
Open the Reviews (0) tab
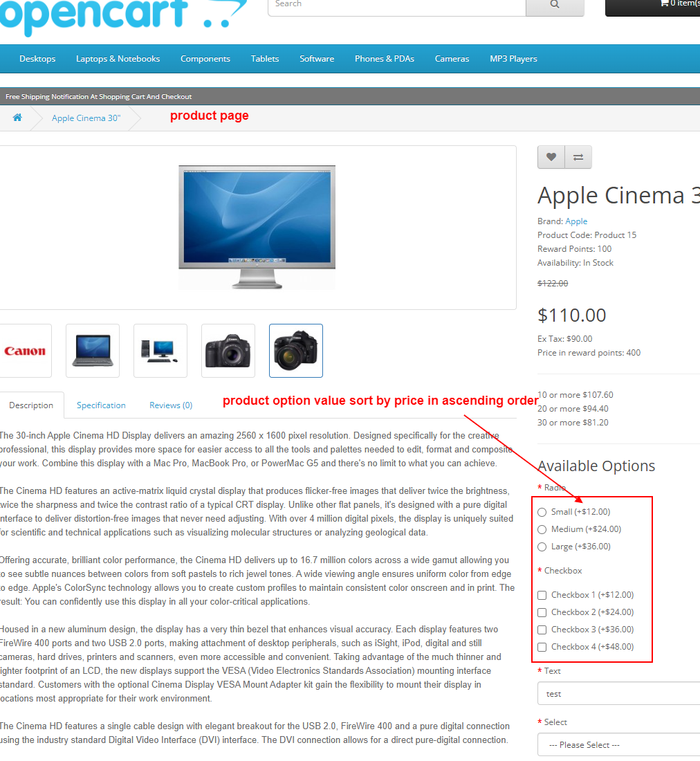170,405
